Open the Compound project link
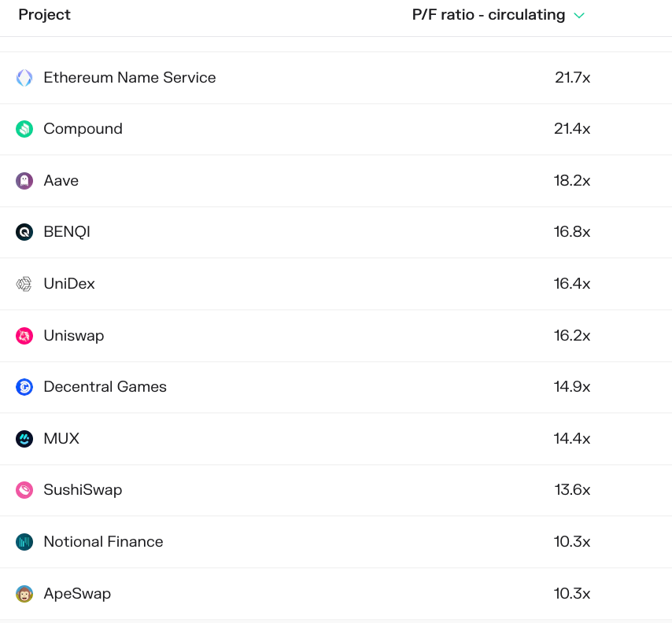The height and width of the screenshot is (623, 672). click(83, 129)
